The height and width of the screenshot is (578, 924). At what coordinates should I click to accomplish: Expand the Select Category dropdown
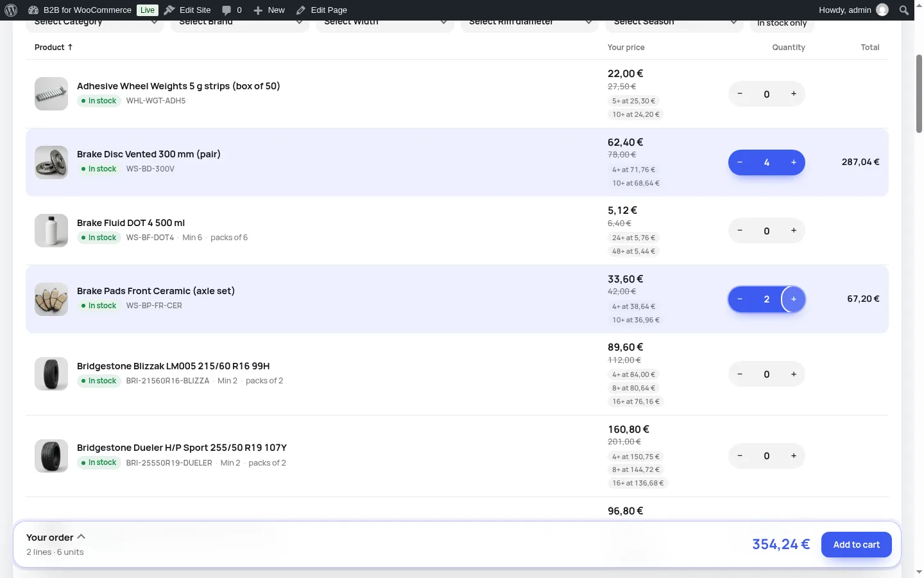point(95,23)
